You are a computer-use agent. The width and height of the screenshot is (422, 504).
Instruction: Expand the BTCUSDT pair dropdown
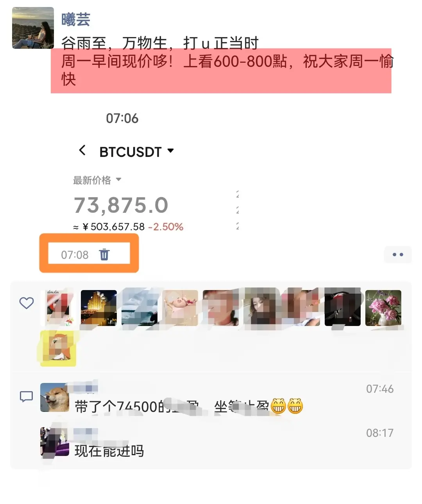pyautogui.click(x=170, y=151)
